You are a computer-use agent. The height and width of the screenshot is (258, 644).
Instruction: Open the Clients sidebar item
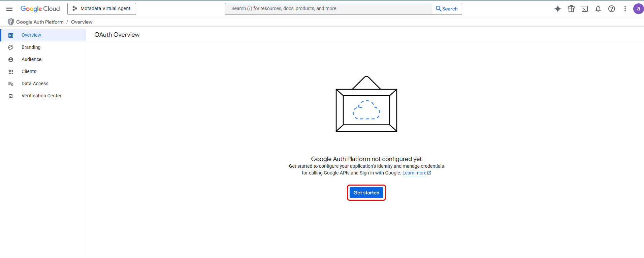coord(43,71)
